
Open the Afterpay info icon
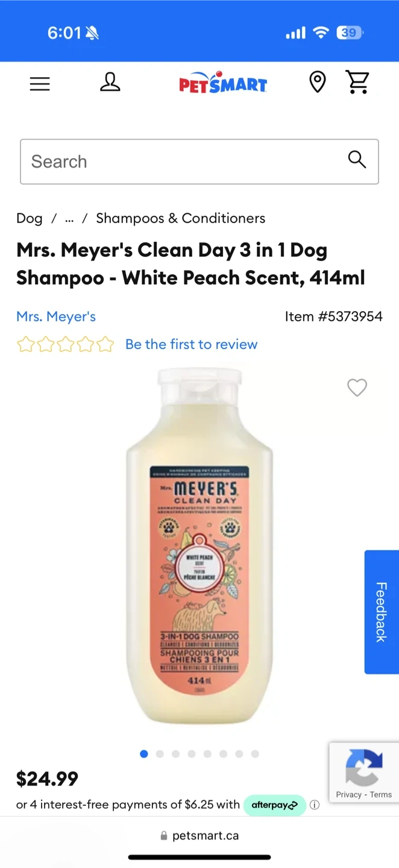pyautogui.click(x=315, y=805)
